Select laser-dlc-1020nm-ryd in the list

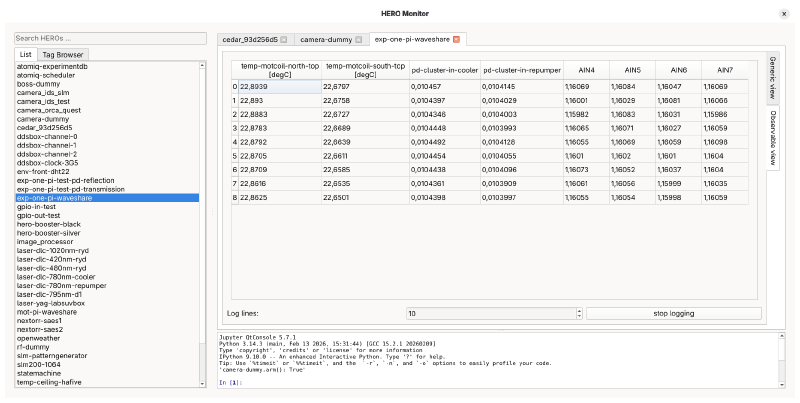(x=107, y=250)
